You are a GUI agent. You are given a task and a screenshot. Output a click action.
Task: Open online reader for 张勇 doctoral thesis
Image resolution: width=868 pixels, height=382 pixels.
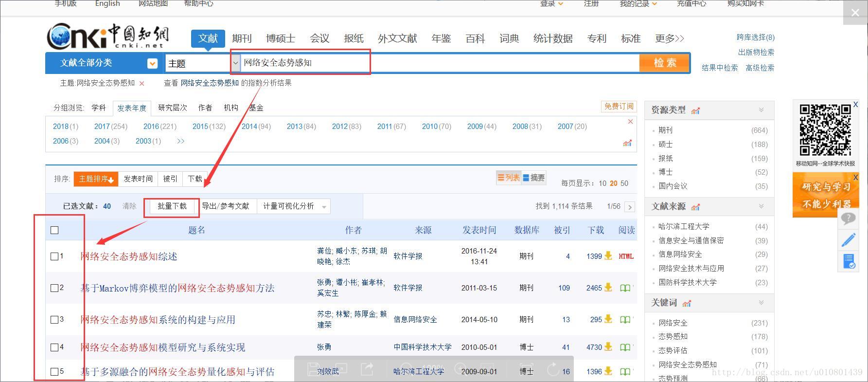tap(625, 347)
